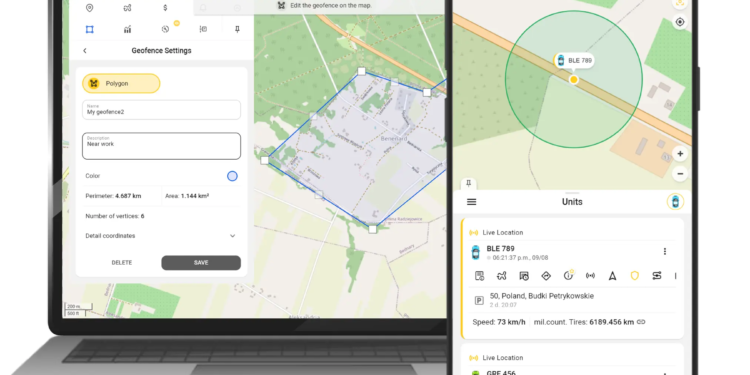Select the blue geofence square icon
750x375 pixels.
(x=89, y=30)
